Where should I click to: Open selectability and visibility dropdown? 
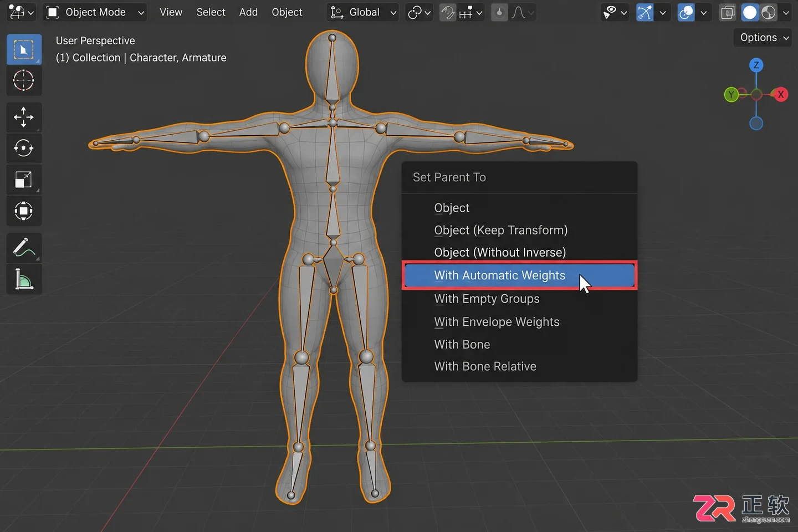coord(615,12)
